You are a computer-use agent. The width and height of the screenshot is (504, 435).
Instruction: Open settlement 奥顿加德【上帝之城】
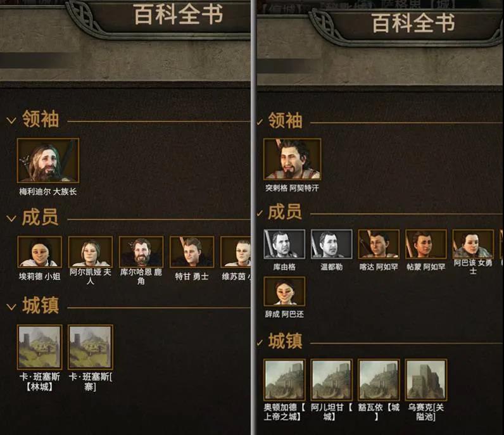click(x=284, y=380)
